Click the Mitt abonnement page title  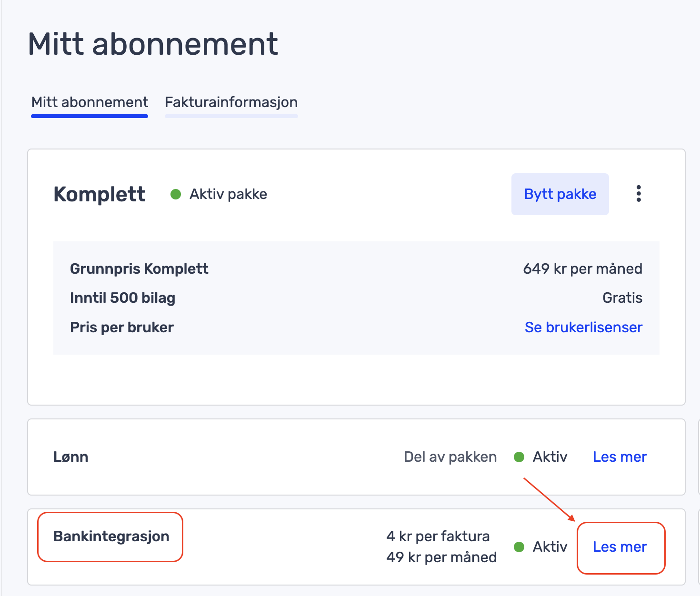pos(153,44)
